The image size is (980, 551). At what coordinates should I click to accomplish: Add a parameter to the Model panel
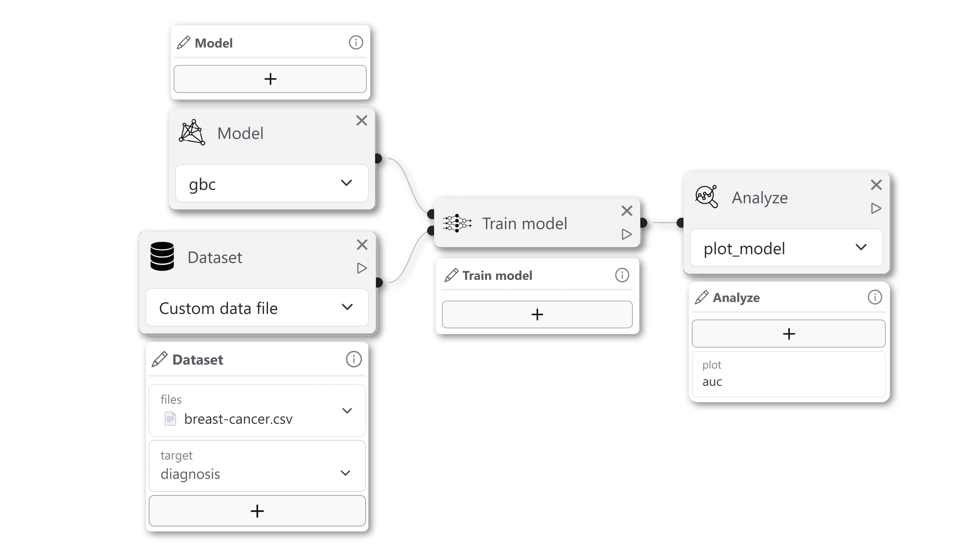[270, 79]
